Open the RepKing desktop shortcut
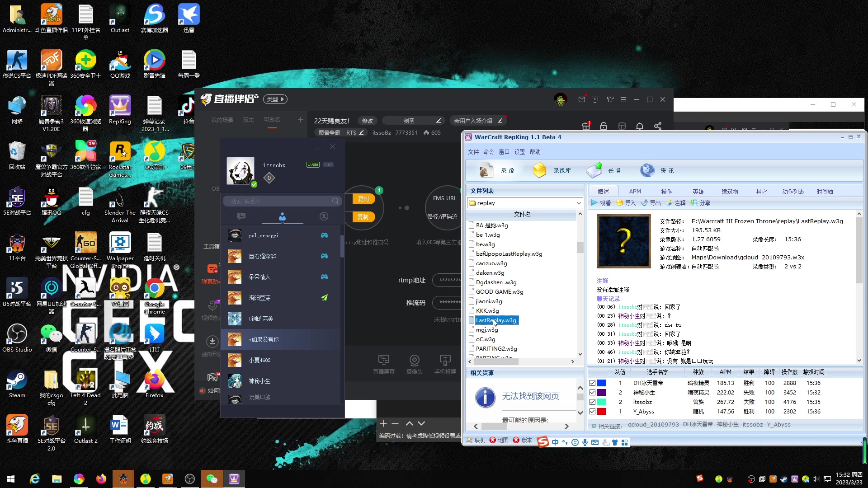Viewport: 868px width, 488px height. [120, 110]
